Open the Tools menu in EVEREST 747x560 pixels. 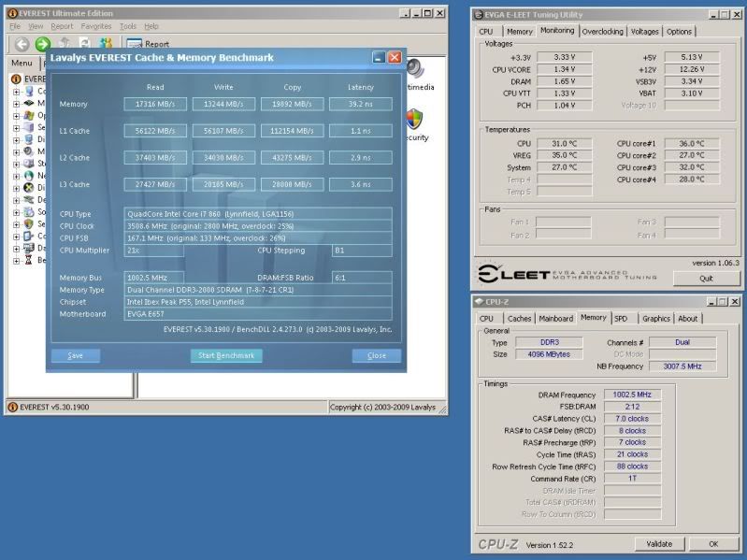click(128, 26)
